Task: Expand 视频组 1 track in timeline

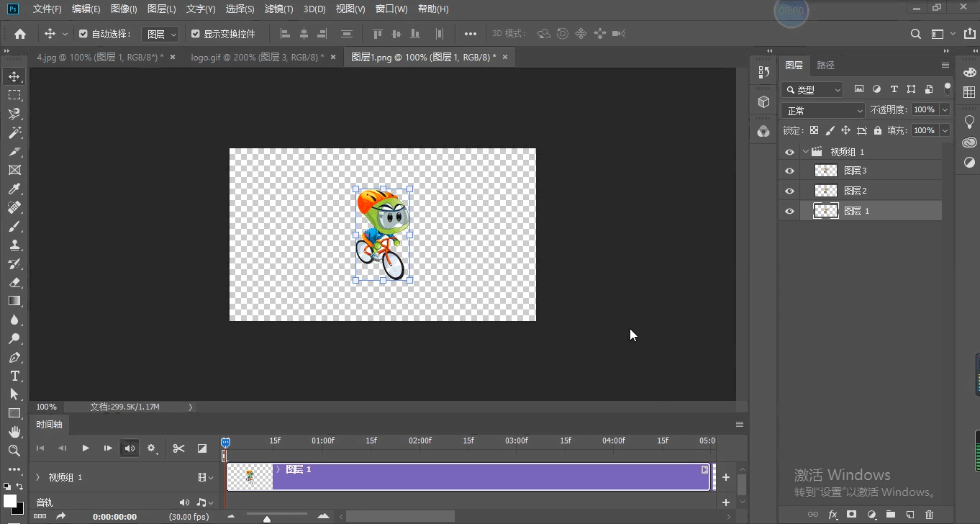Action: click(x=38, y=477)
